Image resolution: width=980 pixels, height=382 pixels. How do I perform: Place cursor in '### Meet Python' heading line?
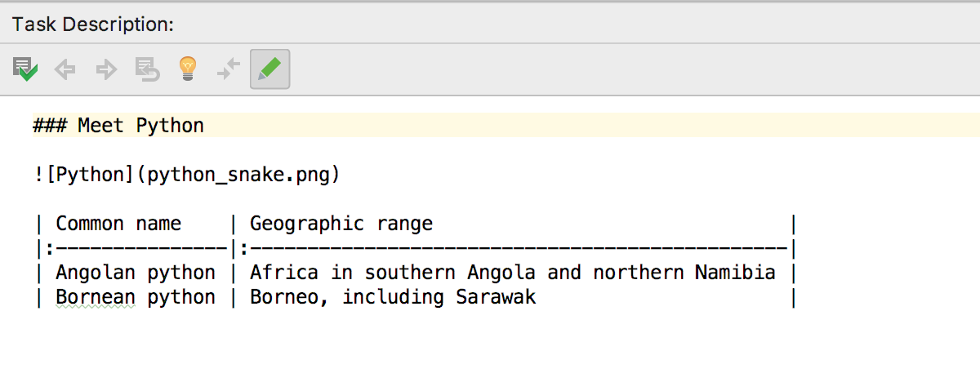[x=118, y=126]
